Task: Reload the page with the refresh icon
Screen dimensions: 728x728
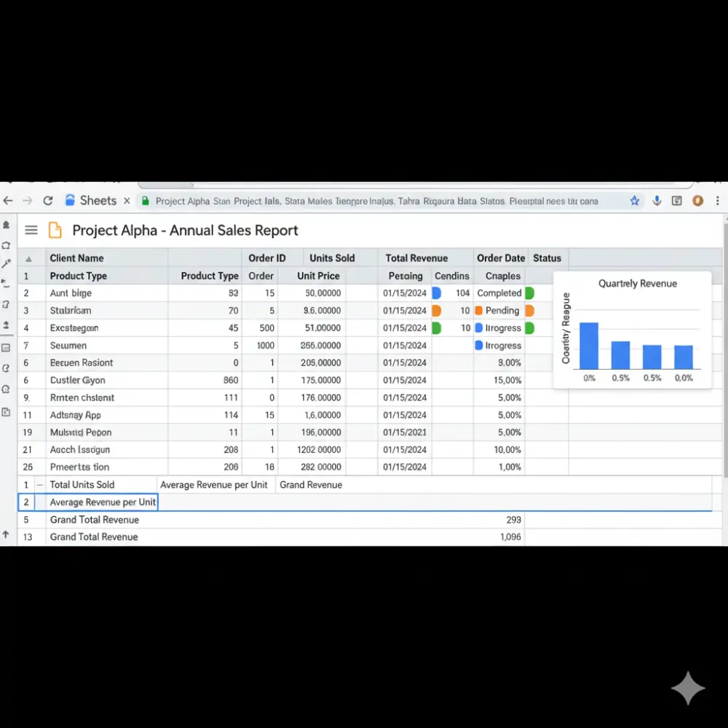Action: [x=48, y=200]
